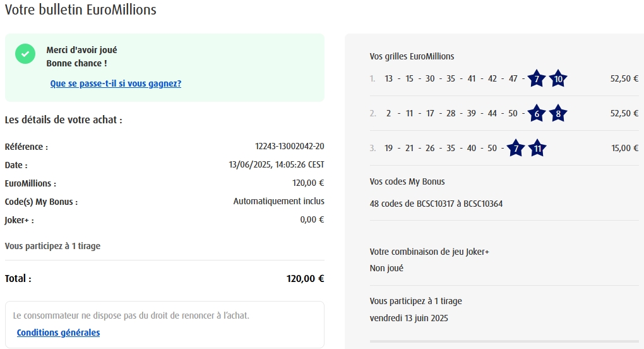The width and height of the screenshot is (644, 349).
Task: Click star number 7 in grid 3
Action: [x=516, y=149]
